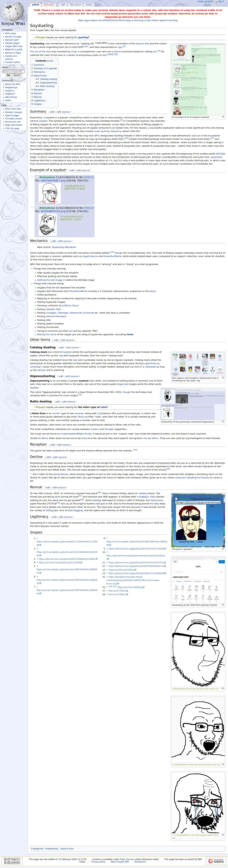
Task: Open the SoyBooru community link
Action: 10,94
